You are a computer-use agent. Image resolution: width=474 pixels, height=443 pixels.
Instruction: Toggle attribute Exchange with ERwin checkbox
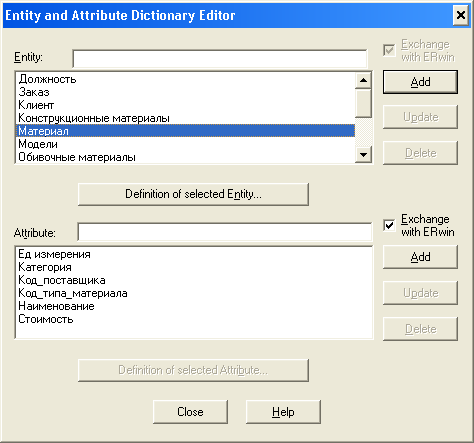tap(389, 225)
